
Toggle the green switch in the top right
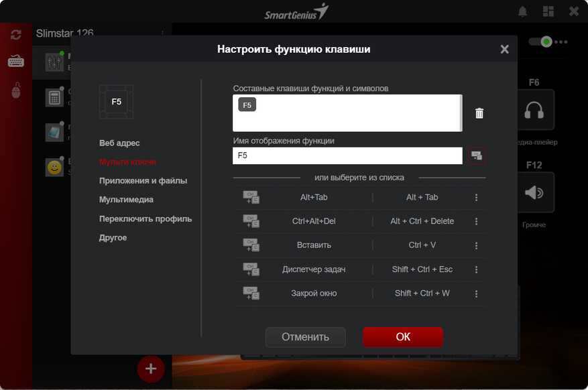coord(540,42)
